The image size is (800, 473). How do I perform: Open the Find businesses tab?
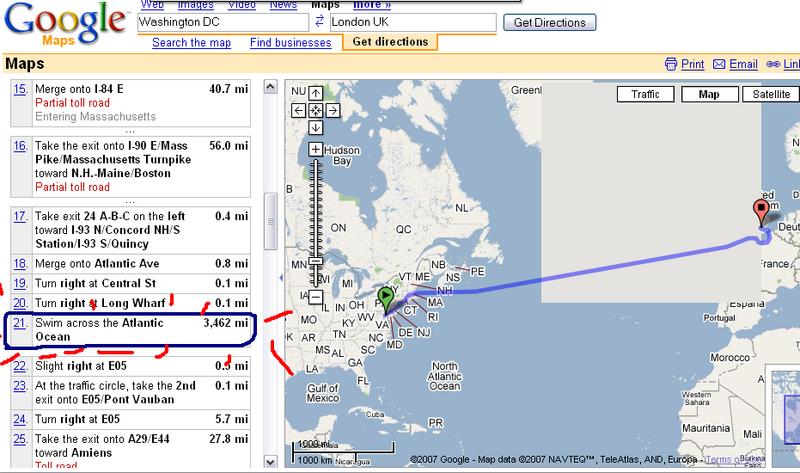pyautogui.click(x=290, y=42)
